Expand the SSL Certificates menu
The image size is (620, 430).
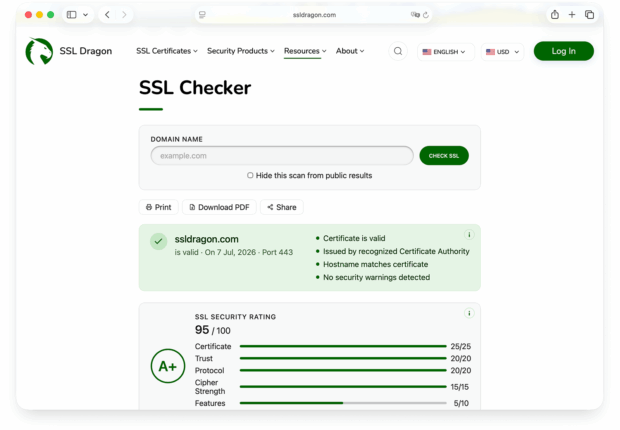point(167,51)
